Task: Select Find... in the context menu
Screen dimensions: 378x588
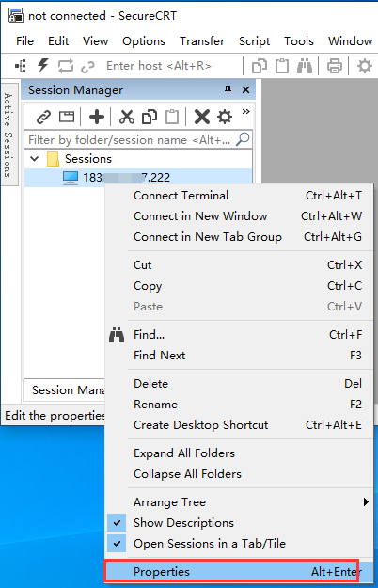Action: click(x=239, y=335)
